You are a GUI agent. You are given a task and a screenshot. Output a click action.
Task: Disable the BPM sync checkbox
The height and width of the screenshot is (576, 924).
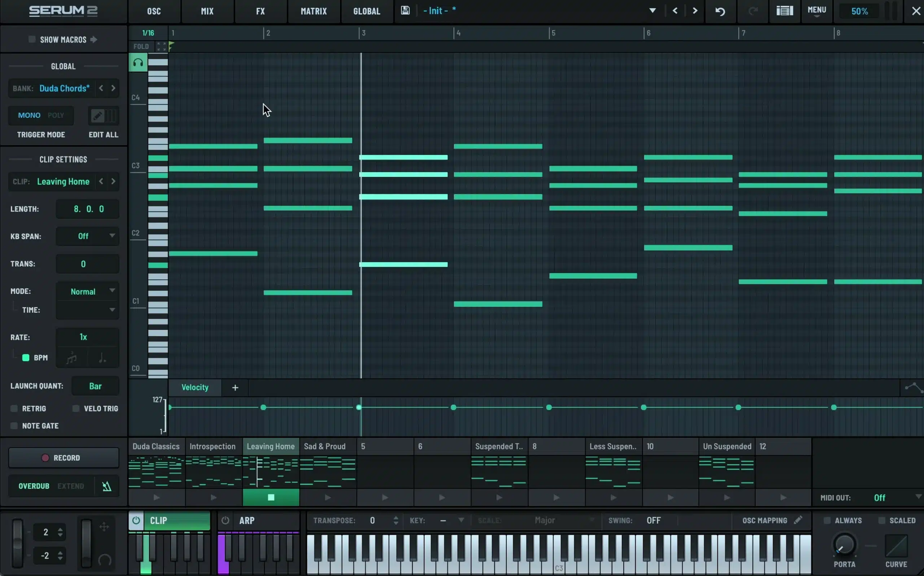[x=26, y=357]
